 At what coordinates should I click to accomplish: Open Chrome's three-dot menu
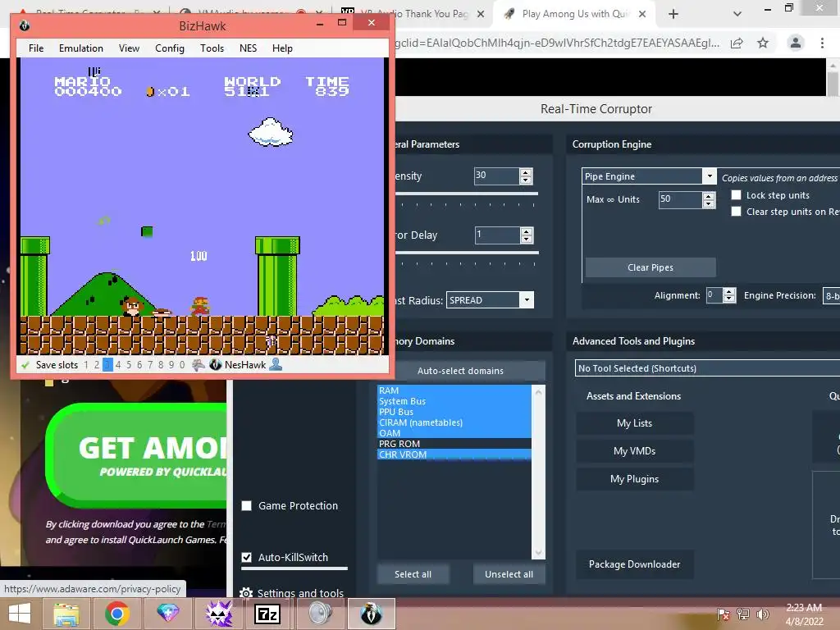coord(822,43)
